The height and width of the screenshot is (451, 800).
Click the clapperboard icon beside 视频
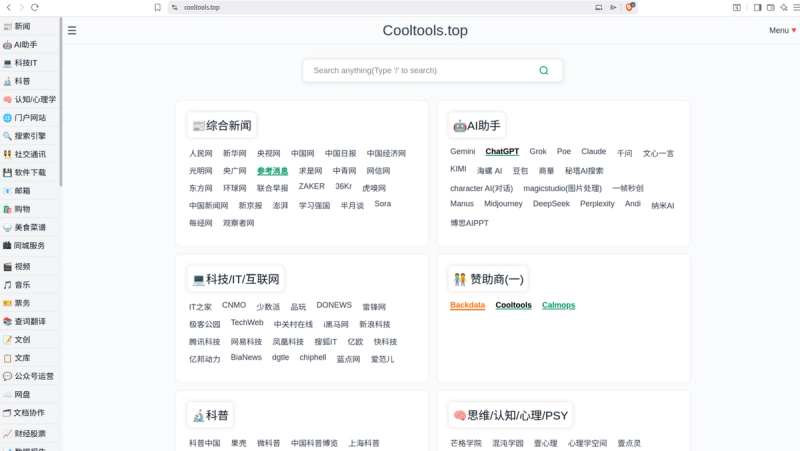pos(7,267)
